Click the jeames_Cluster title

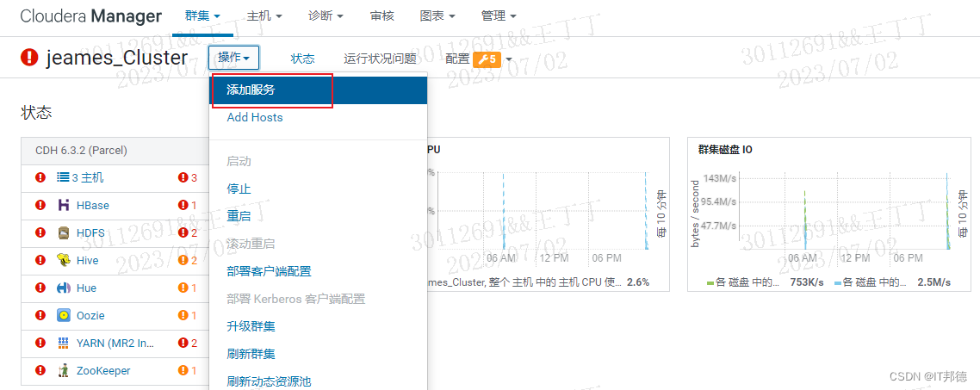[117, 58]
